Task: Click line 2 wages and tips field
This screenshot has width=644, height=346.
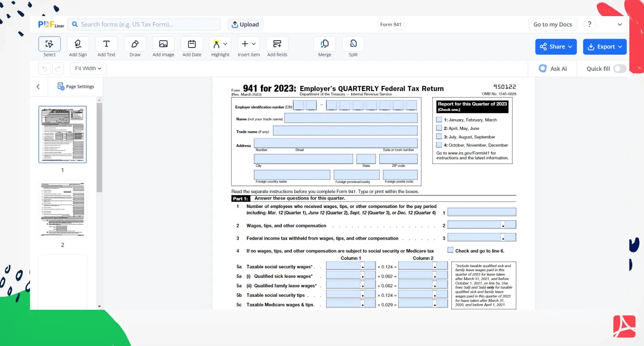Action: (482, 225)
